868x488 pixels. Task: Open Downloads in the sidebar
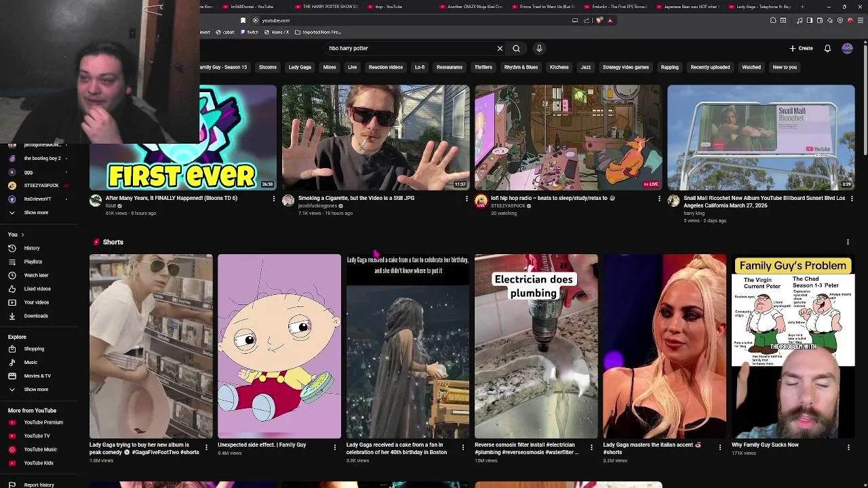(36, 316)
